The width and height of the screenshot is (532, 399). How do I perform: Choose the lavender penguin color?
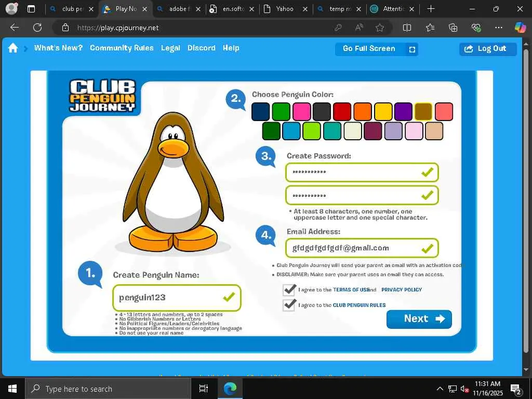[x=393, y=131]
